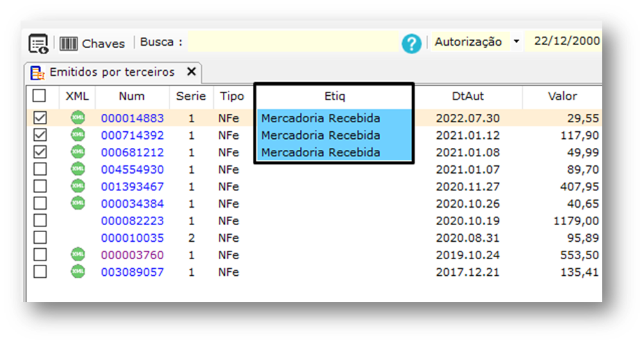Click Mercadoria Recebida label for 000014883
The height and width of the screenshot is (344, 644).
[321, 118]
